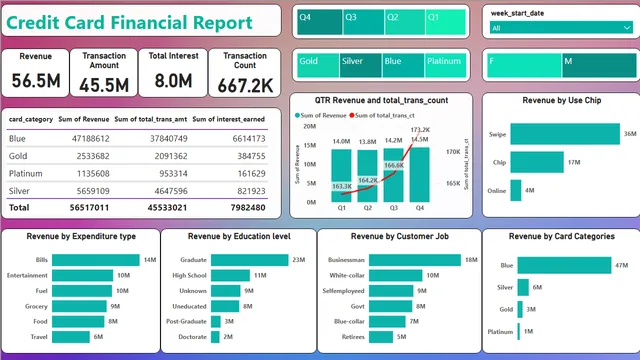Filter by Silver card category tile
640x360 pixels.
(361, 65)
